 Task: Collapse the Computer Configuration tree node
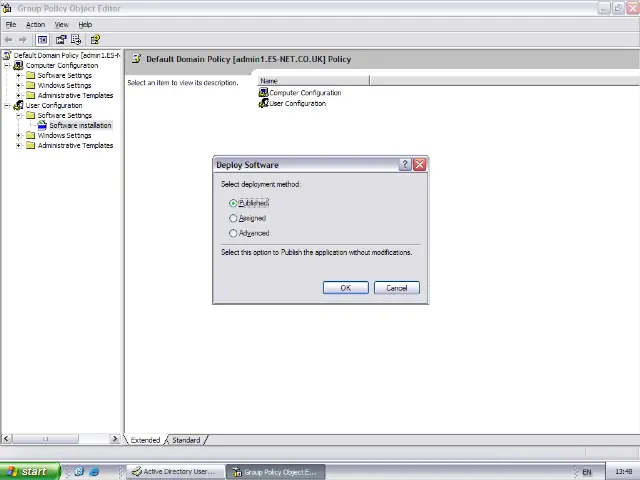7,65
